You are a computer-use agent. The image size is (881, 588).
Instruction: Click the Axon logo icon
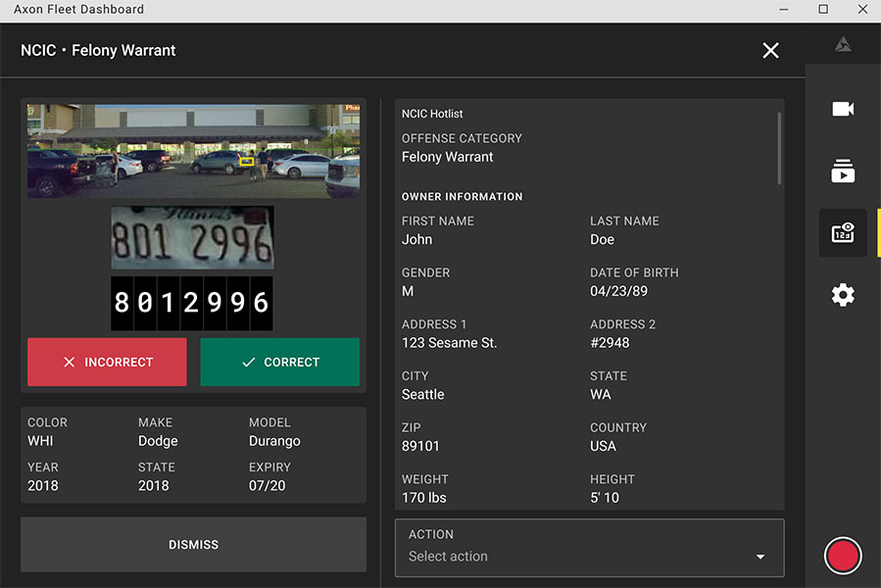[843, 44]
